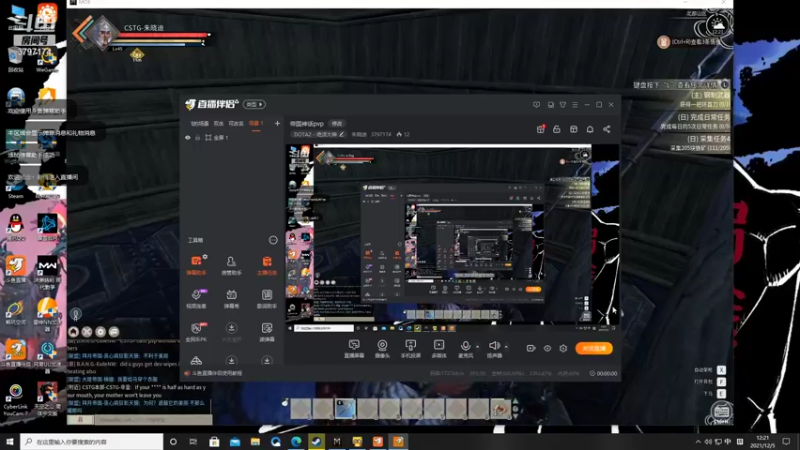Add a 手机投屏 phone mirroring source

click(410, 348)
